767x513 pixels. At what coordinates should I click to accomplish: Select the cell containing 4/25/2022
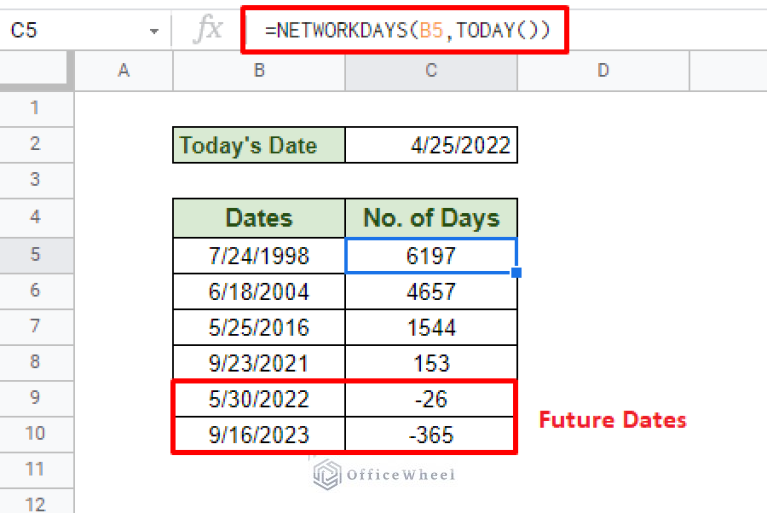(431, 145)
